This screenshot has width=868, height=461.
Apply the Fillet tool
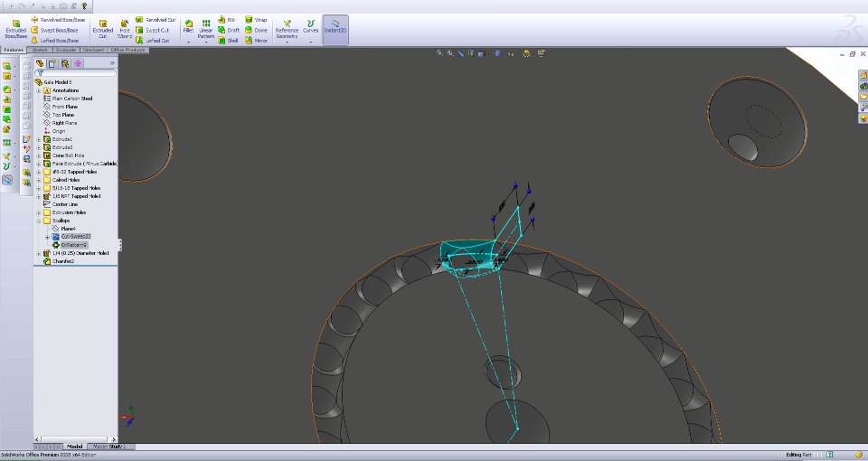(188, 26)
